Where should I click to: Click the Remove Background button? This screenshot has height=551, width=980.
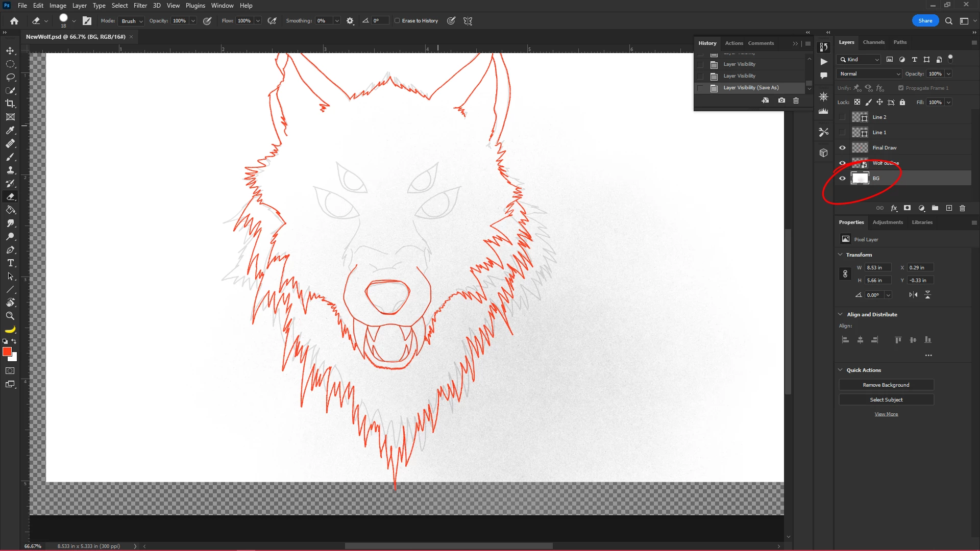coord(886,385)
